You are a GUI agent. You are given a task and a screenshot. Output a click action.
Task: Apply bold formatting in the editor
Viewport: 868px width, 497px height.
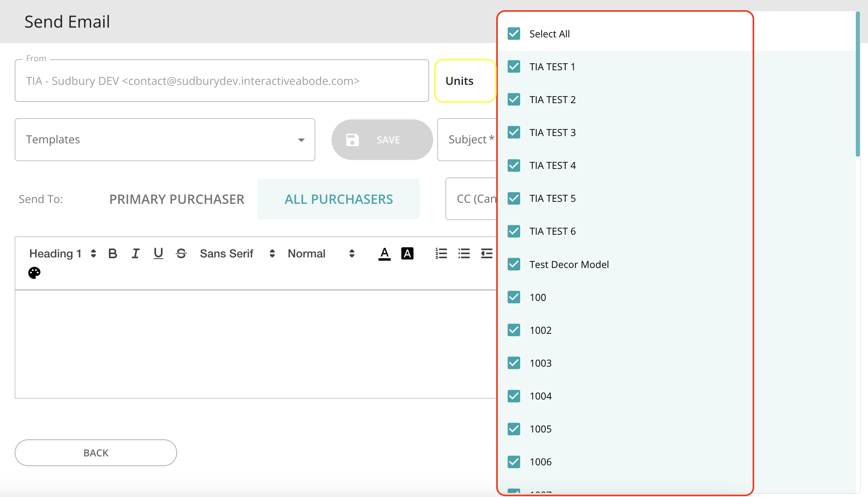(113, 254)
